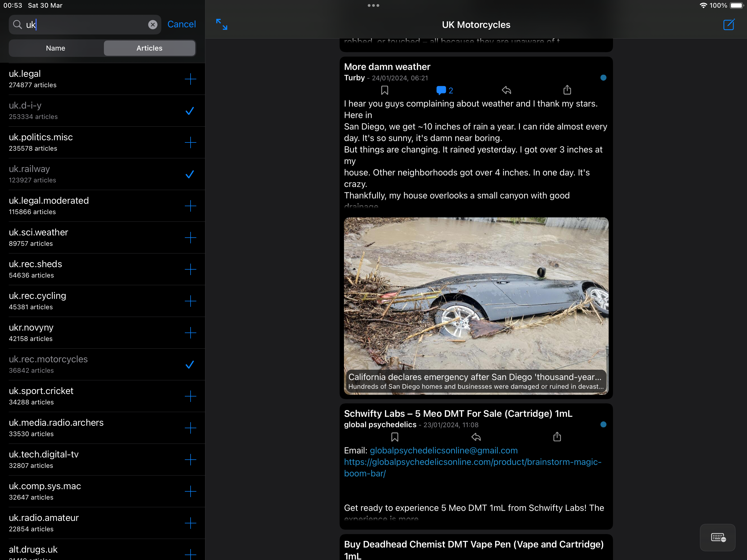
Task: Add uk.sport.cricket group
Action: pos(191,396)
